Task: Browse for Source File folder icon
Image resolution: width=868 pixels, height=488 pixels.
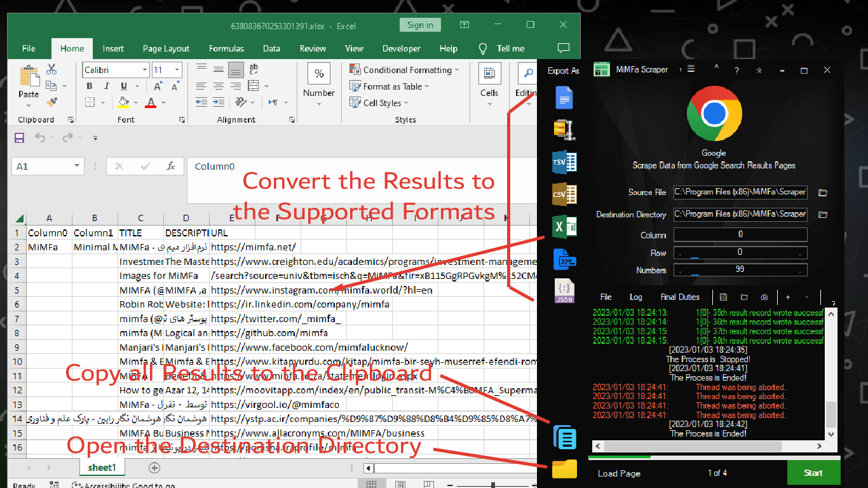Action: point(823,193)
